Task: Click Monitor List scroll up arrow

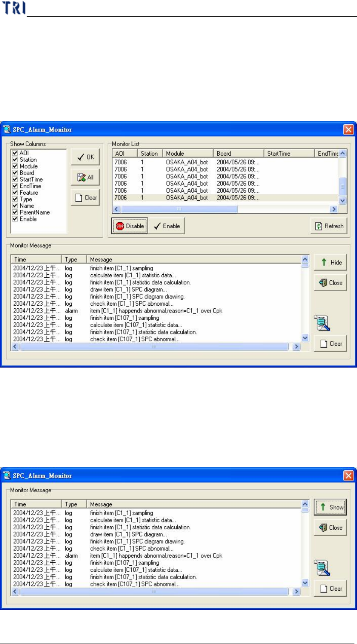Action: (x=342, y=153)
